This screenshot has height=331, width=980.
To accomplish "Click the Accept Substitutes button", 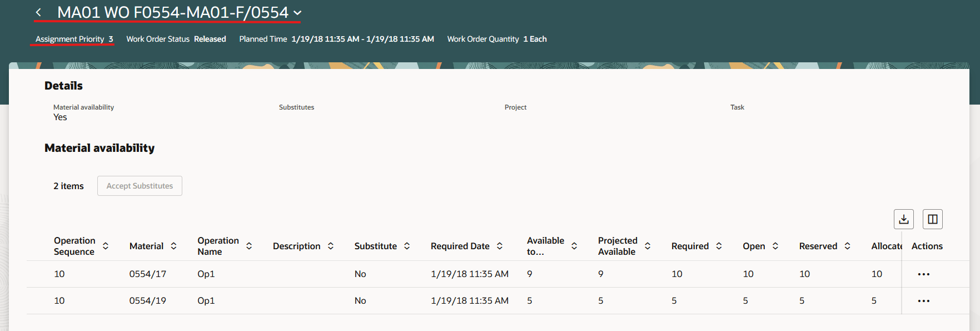I will [x=140, y=186].
